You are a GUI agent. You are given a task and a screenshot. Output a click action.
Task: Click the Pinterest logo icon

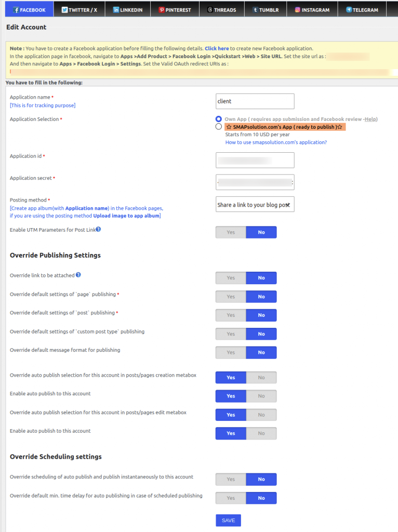pos(162,10)
